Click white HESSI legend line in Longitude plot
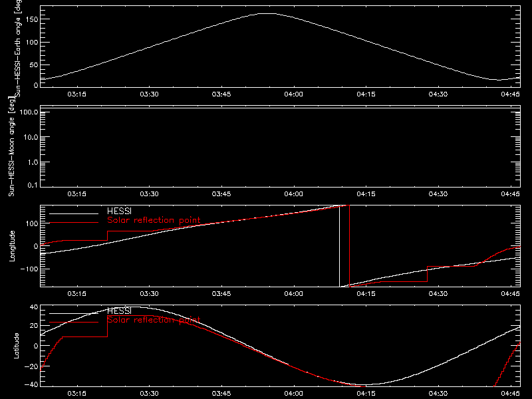 (x=74, y=213)
